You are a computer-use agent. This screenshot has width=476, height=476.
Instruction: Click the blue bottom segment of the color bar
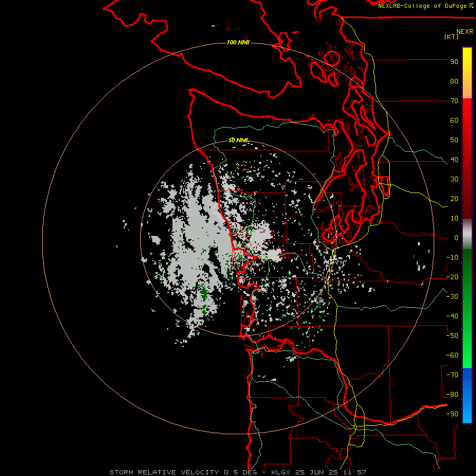click(467, 395)
